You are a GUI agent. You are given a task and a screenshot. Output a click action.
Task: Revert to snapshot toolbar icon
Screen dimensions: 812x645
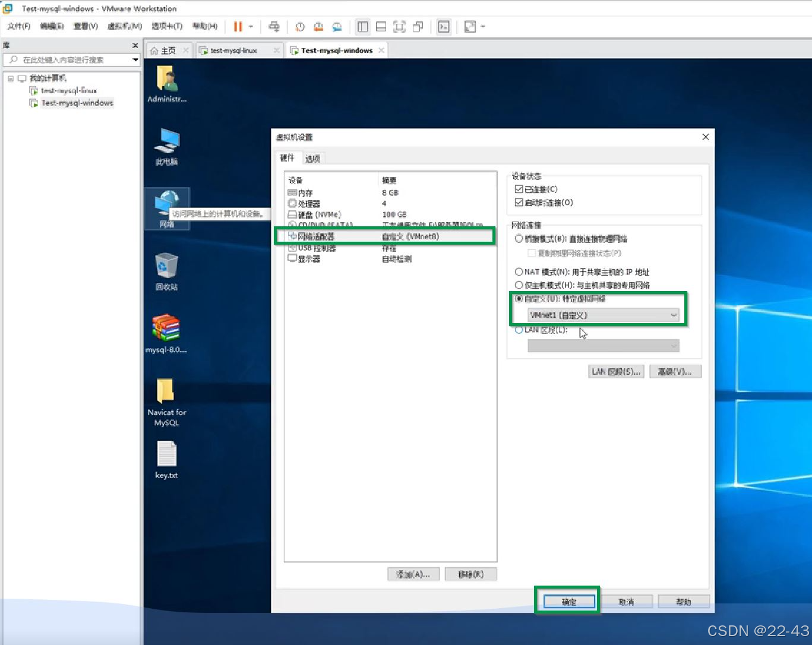318,27
